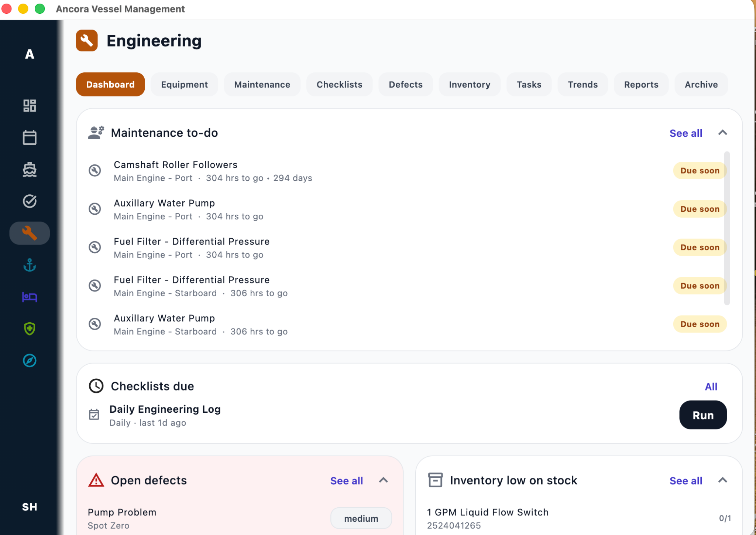Click the Maintenance to-do crew gear icon
Screen dimensions: 756x535
pos(96,133)
